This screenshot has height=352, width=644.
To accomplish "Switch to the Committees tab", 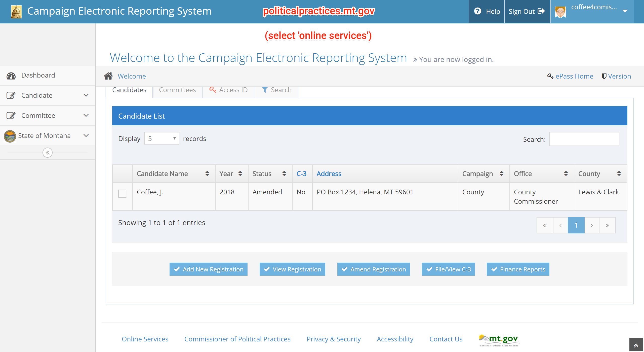I will coord(177,90).
